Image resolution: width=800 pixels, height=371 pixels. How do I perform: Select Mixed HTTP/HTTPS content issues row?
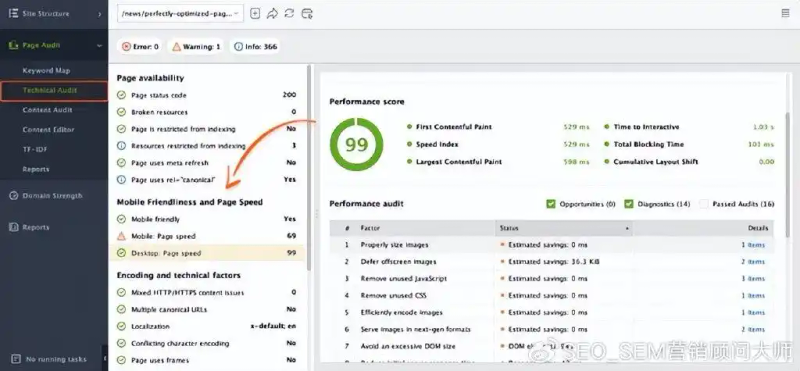click(207, 292)
